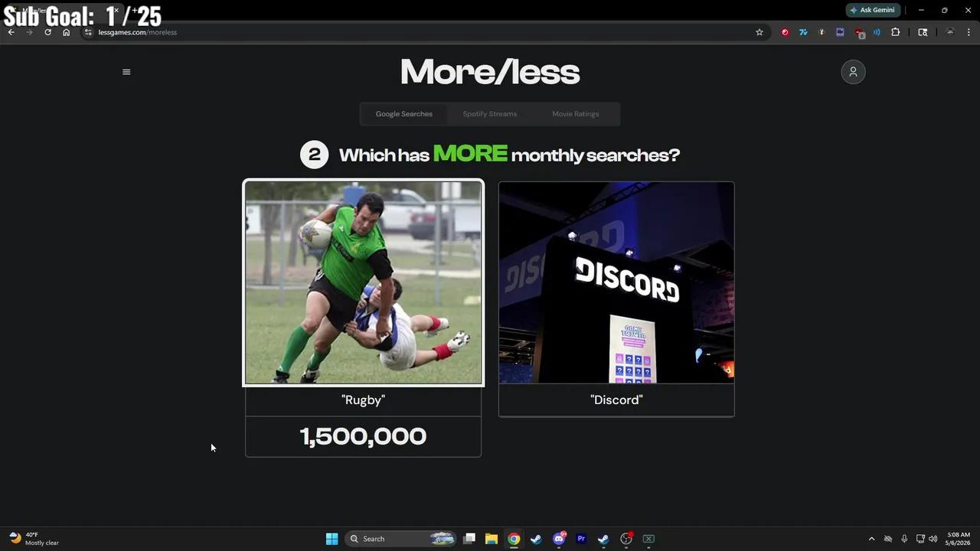
Task: Click the taskbar Search box
Action: point(400,539)
